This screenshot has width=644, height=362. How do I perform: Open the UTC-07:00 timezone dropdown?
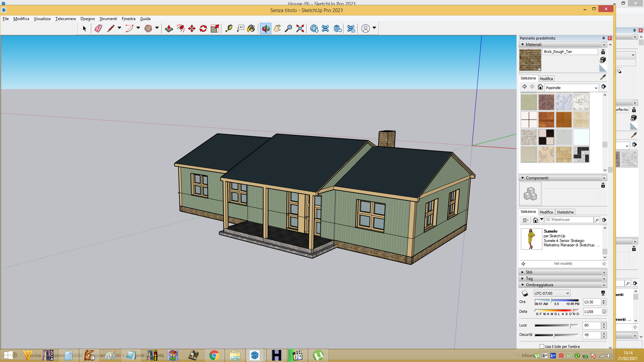click(552, 293)
